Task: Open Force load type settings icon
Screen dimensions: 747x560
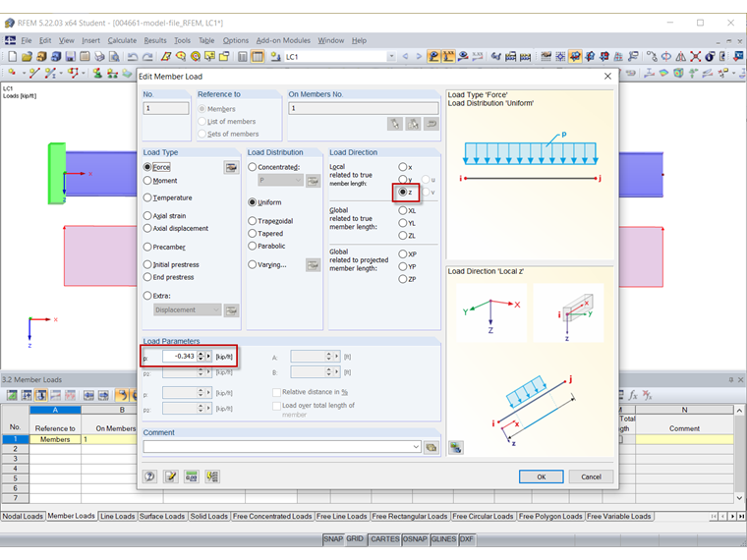Action: [x=231, y=168]
